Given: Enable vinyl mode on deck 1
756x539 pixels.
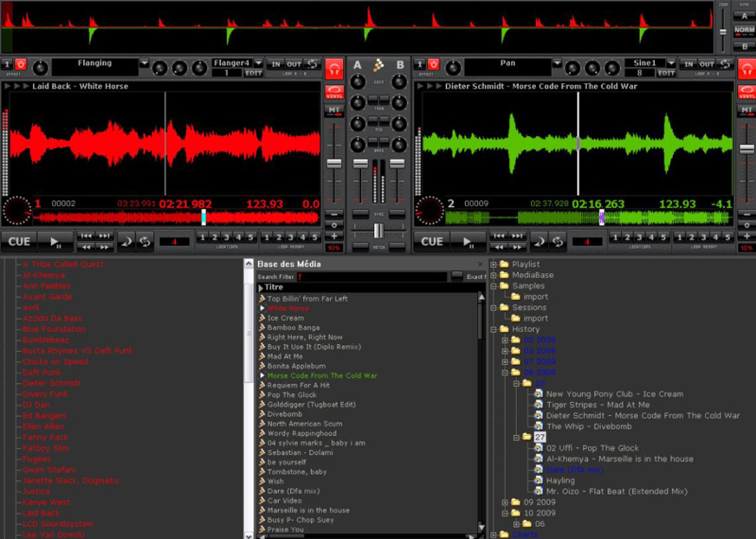Looking at the screenshot, I should click(x=334, y=92).
